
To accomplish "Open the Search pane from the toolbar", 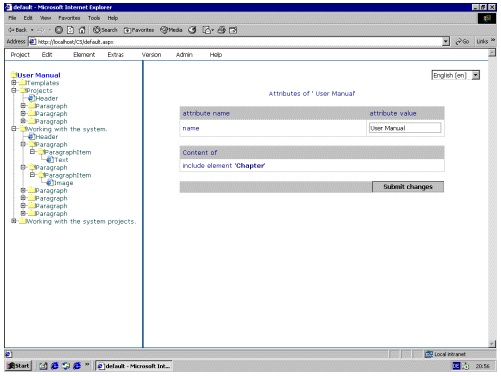I will (x=105, y=30).
